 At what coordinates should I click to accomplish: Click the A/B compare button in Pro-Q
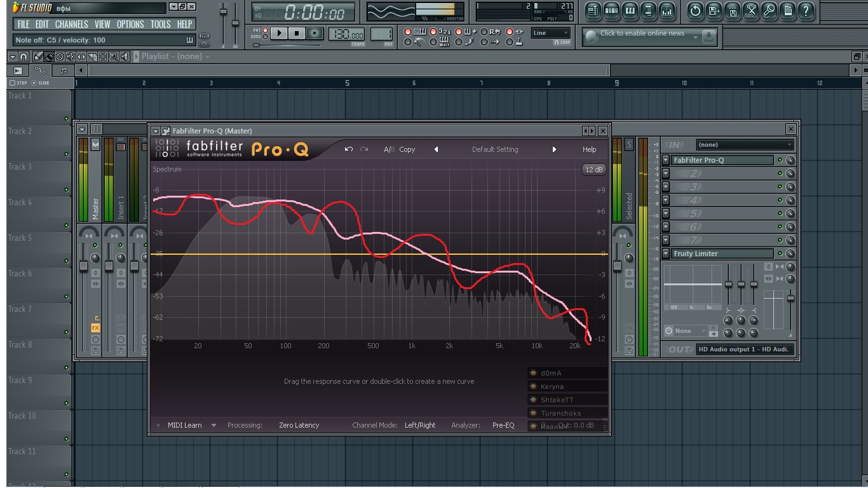click(389, 149)
